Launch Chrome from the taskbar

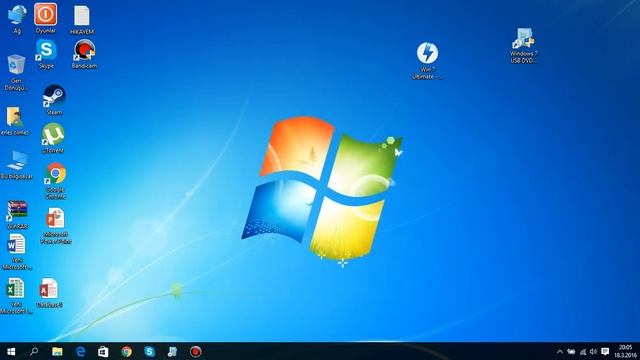[x=127, y=351]
